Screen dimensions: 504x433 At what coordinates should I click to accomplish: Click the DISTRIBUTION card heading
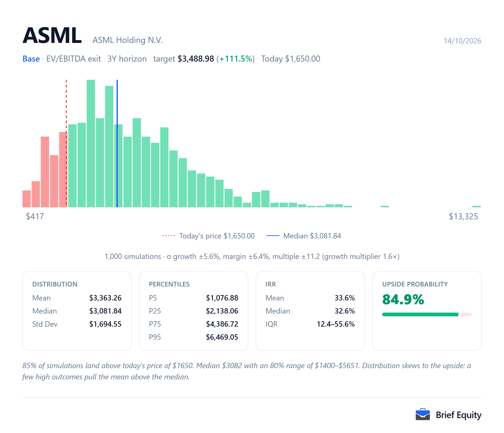(x=55, y=284)
